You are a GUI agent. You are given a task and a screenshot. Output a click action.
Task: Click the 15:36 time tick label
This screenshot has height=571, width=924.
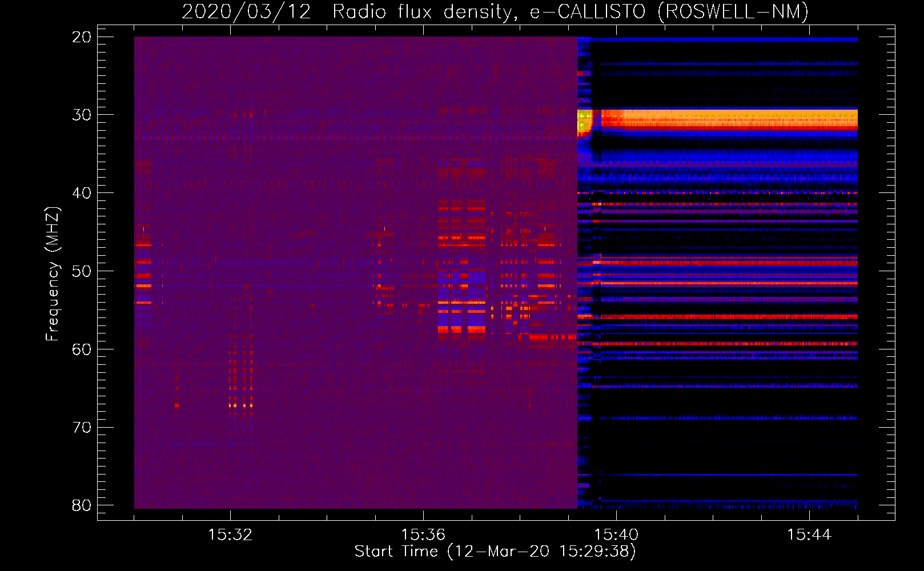click(423, 534)
